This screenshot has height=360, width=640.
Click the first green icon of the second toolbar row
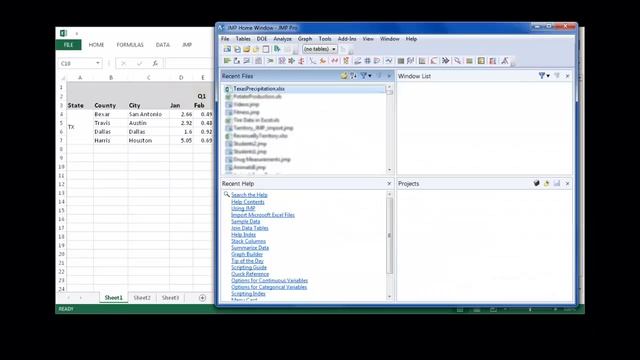pos(227,61)
